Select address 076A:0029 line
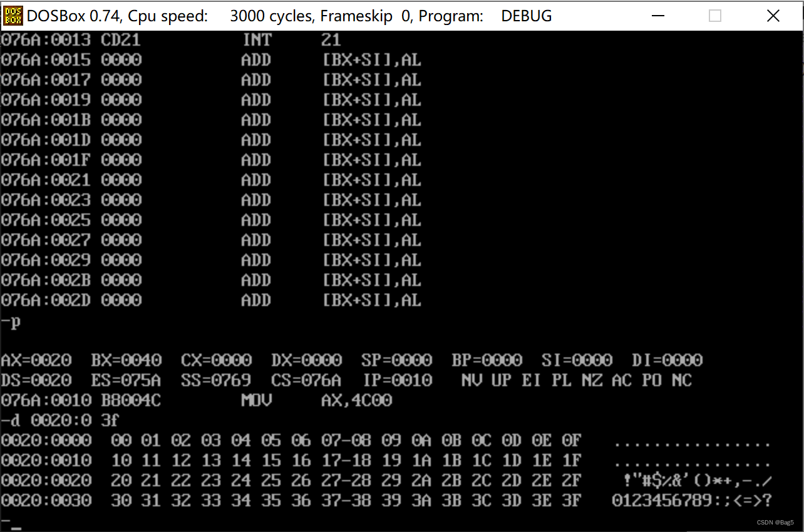 tap(211, 260)
